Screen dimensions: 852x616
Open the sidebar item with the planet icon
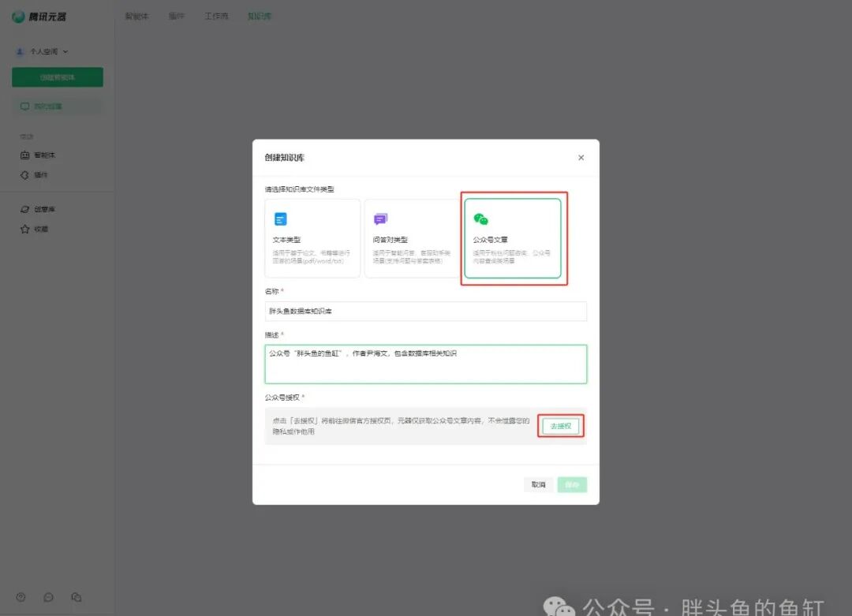(38, 209)
